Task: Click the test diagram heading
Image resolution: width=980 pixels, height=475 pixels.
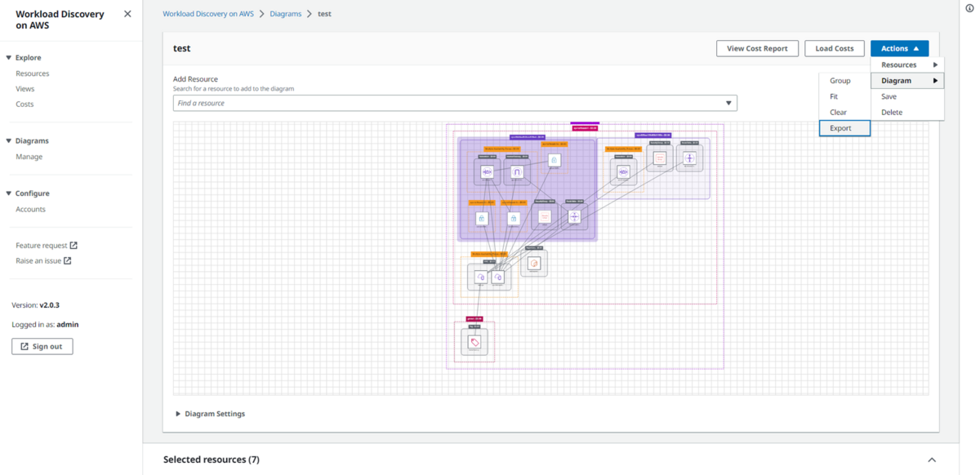Action: 182,49
